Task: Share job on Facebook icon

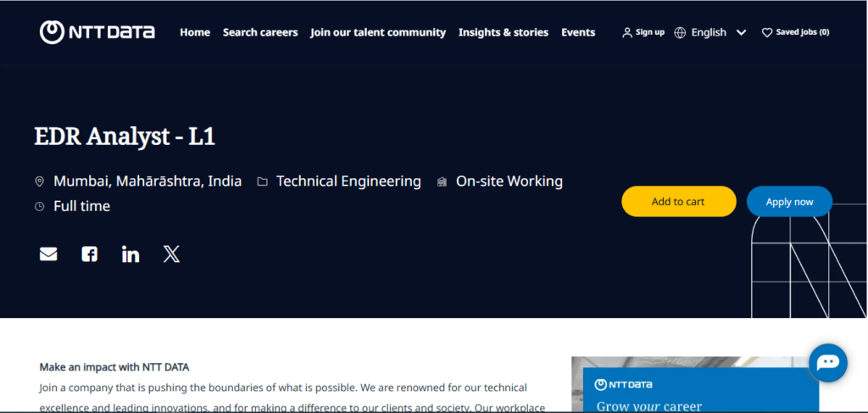Action: [x=89, y=254]
